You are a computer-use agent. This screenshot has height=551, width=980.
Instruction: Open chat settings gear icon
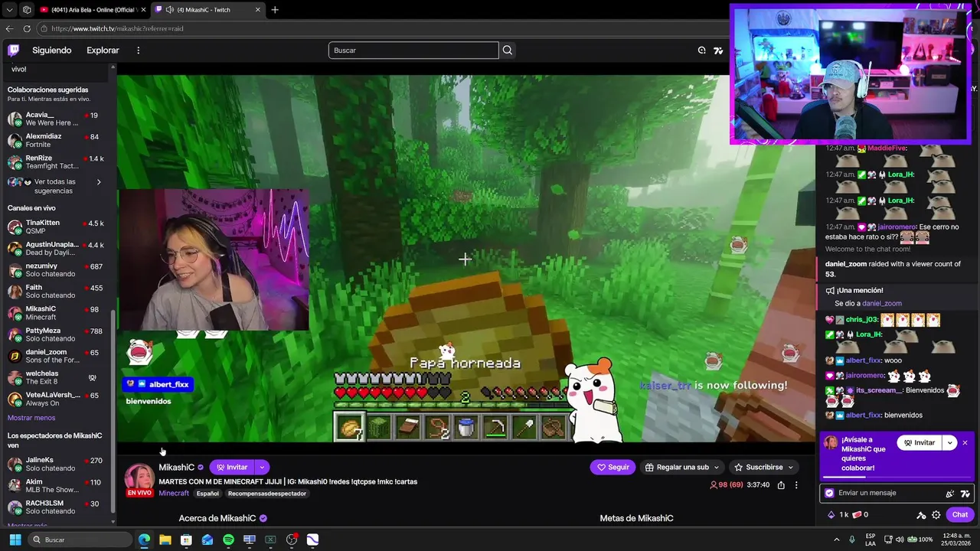point(936,515)
